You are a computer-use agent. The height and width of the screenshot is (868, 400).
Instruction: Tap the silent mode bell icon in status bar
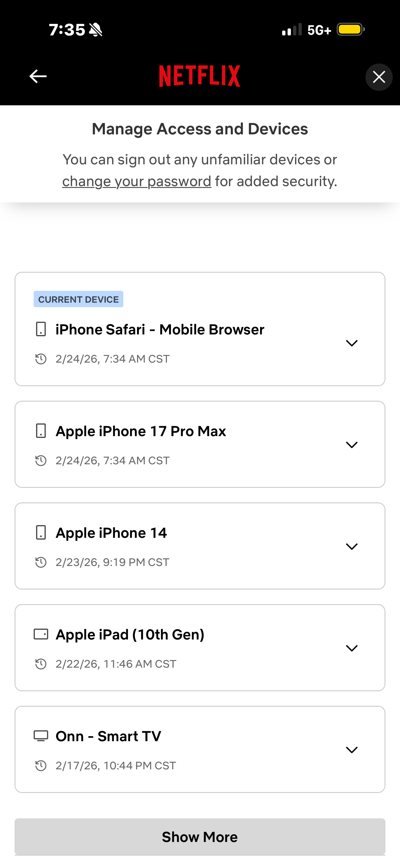(x=96, y=30)
